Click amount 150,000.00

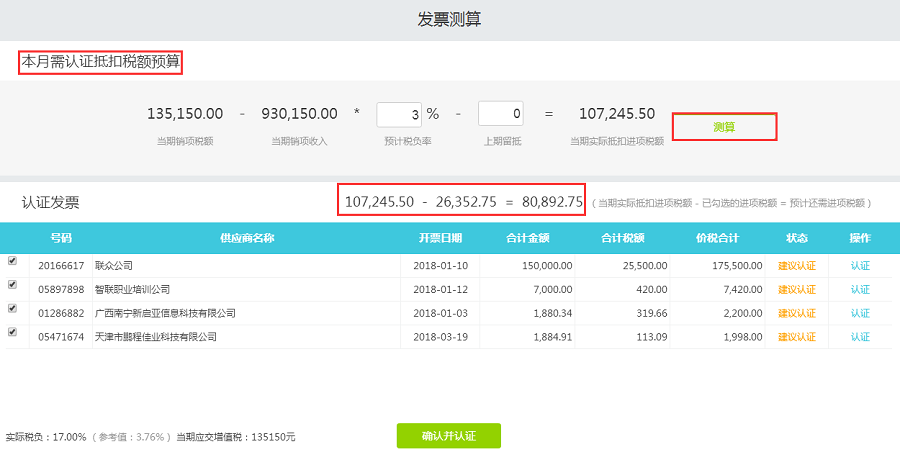click(x=547, y=266)
